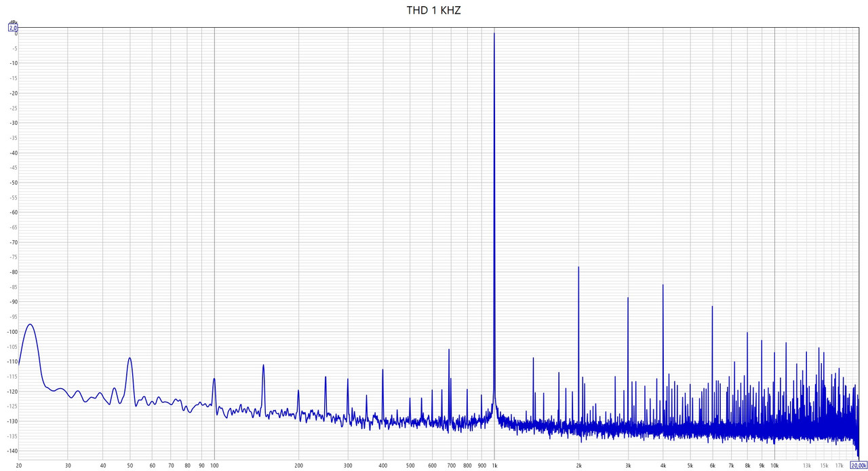The width and height of the screenshot is (868, 471).
Task: Click the -10 label on the dB axis
Action: 14,64
